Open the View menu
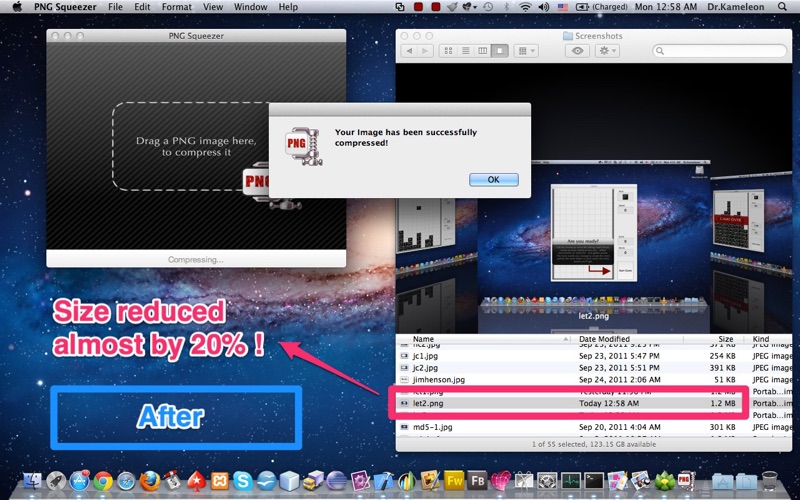Image resolution: width=800 pixels, height=500 pixels. tap(213, 7)
